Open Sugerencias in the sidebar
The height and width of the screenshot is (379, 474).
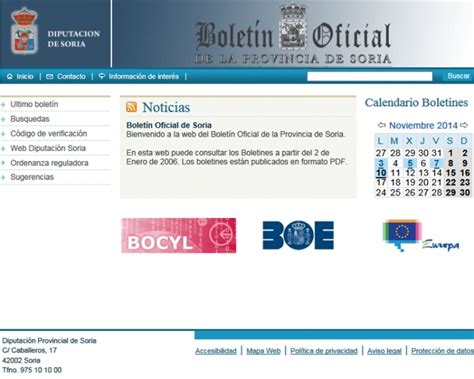click(32, 177)
